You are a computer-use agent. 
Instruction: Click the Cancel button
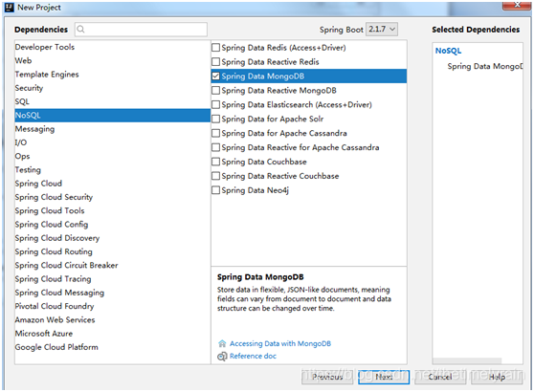[440, 377]
